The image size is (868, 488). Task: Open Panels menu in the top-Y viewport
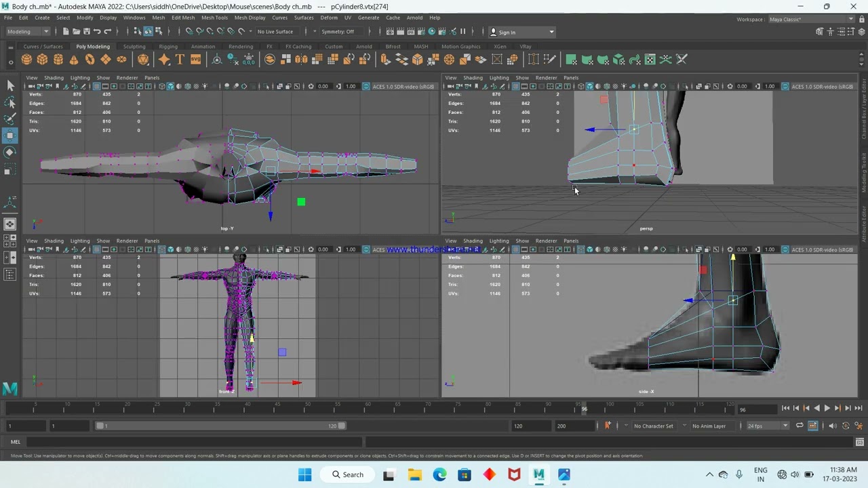pyautogui.click(x=152, y=78)
